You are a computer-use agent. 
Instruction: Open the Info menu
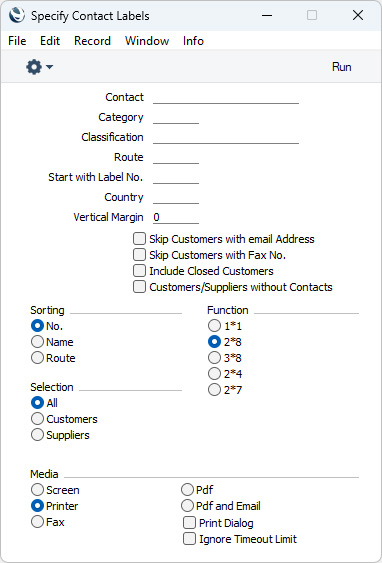[193, 41]
